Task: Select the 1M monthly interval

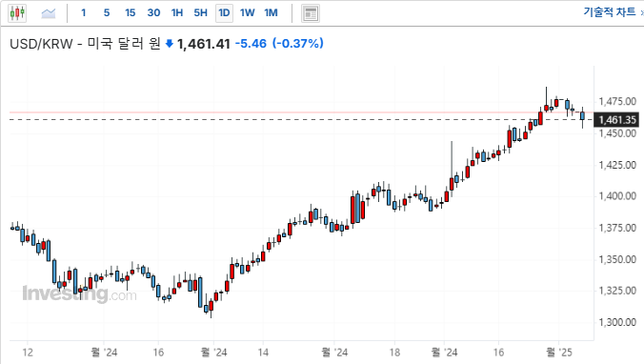Action: 271,12
